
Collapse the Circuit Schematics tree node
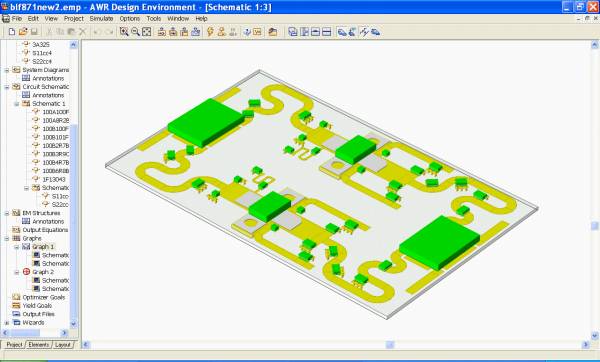coord(7,87)
